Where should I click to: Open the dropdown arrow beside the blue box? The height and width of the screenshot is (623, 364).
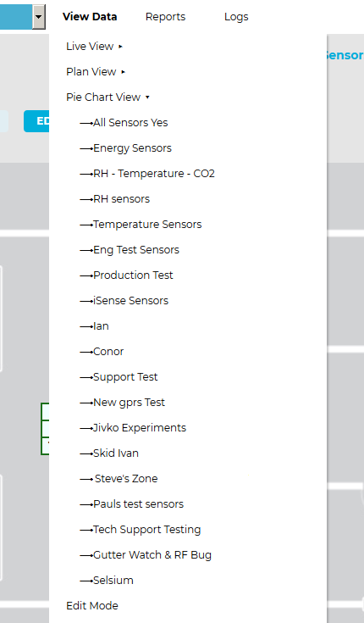click(x=38, y=17)
